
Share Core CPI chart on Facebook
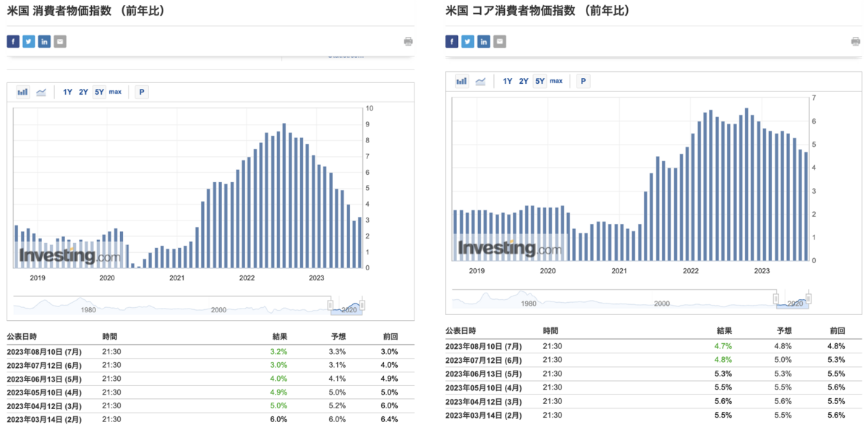452,41
